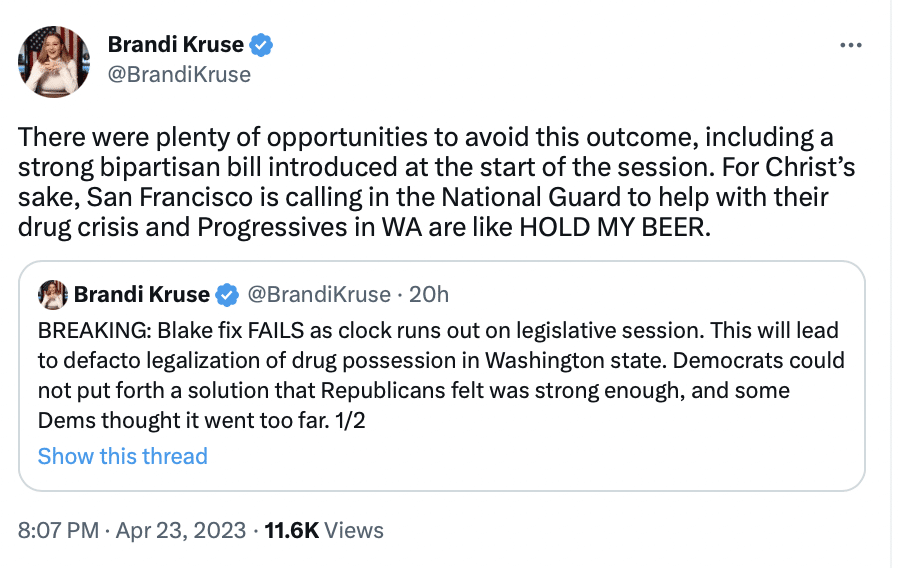The height and width of the screenshot is (568, 898).
Task: Click @BrandiKruse handle in the quoted tweet
Action: tap(319, 294)
